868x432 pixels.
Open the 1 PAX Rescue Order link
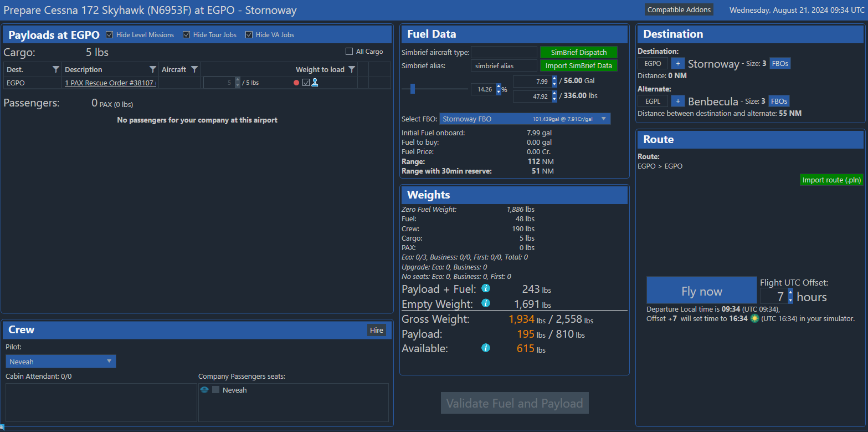(110, 83)
